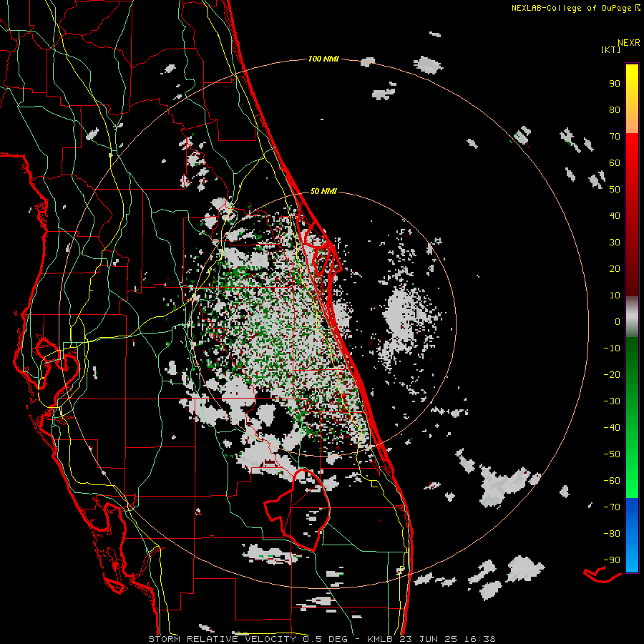This screenshot has height=644, width=644.
Task: Click the 100 NMI range ring label
Action: point(323,59)
